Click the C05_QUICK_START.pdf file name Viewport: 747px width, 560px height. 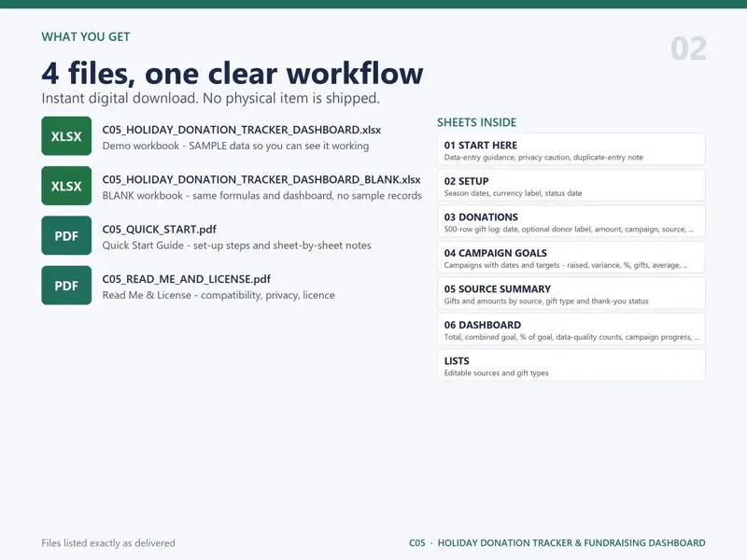160,229
